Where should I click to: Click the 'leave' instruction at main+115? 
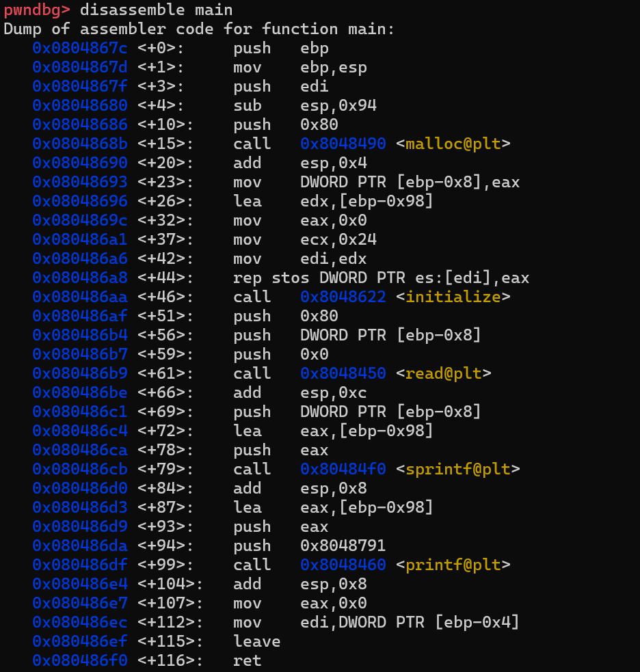[x=256, y=641]
